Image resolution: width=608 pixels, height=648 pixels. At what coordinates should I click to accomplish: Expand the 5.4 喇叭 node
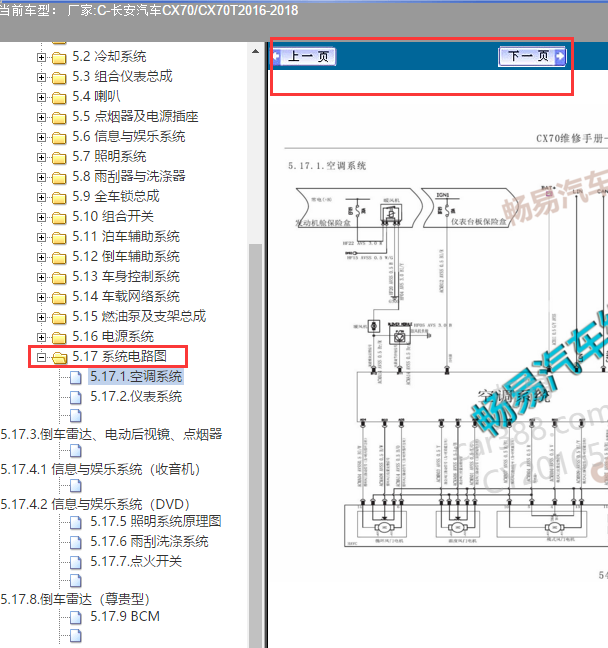pyautogui.click(x=41, y=97)
